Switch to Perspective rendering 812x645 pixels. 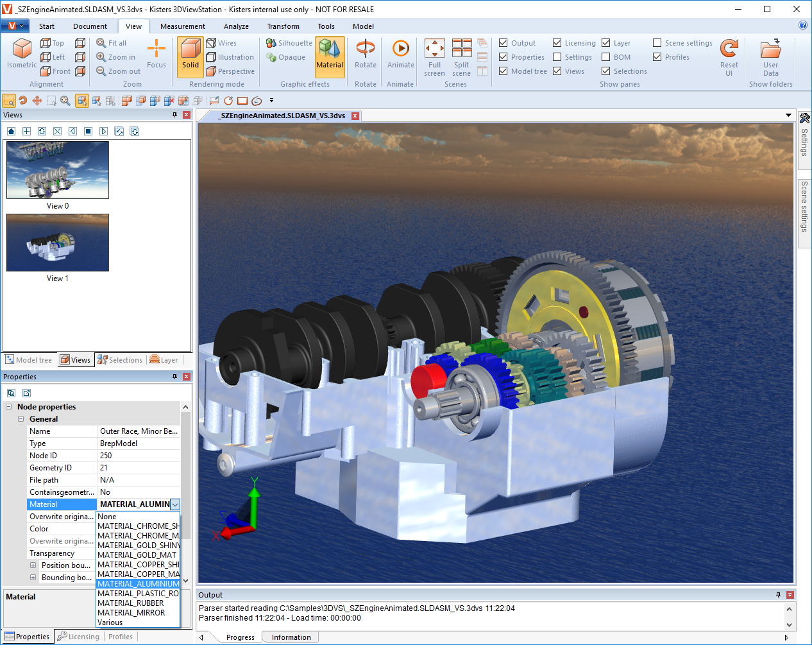(x=230, y=71)
